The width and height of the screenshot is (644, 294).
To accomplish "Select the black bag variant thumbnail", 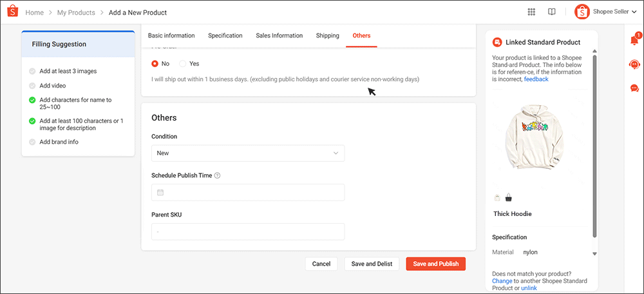I will coord(509,198).
